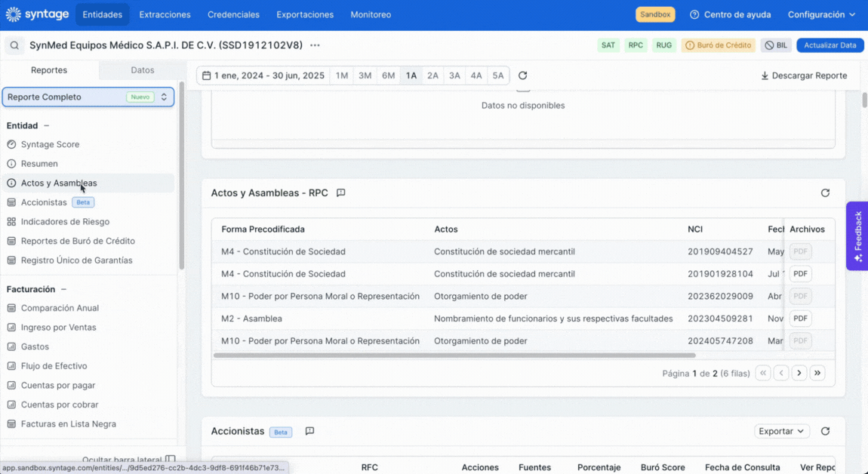
Task: Select 4A time range
Action: point(476,75)
